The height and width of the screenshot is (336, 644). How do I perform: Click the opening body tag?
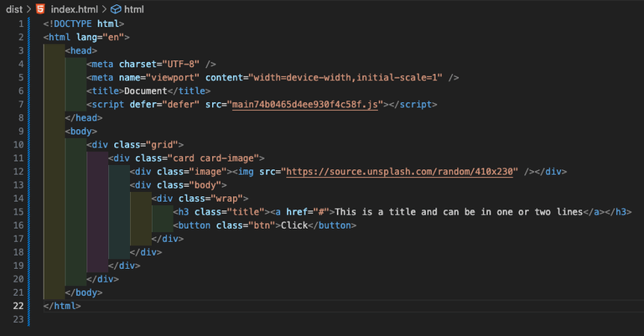pos(80,132)
